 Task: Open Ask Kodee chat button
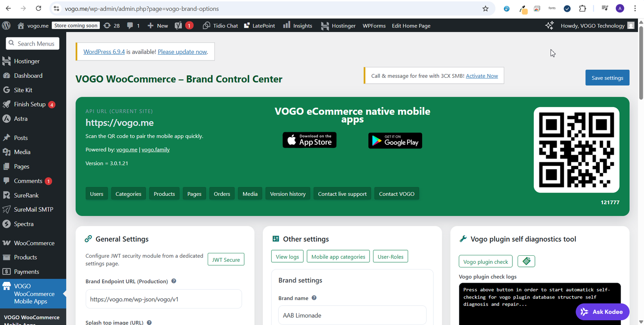pyautogui.click(x=602, y=312)
